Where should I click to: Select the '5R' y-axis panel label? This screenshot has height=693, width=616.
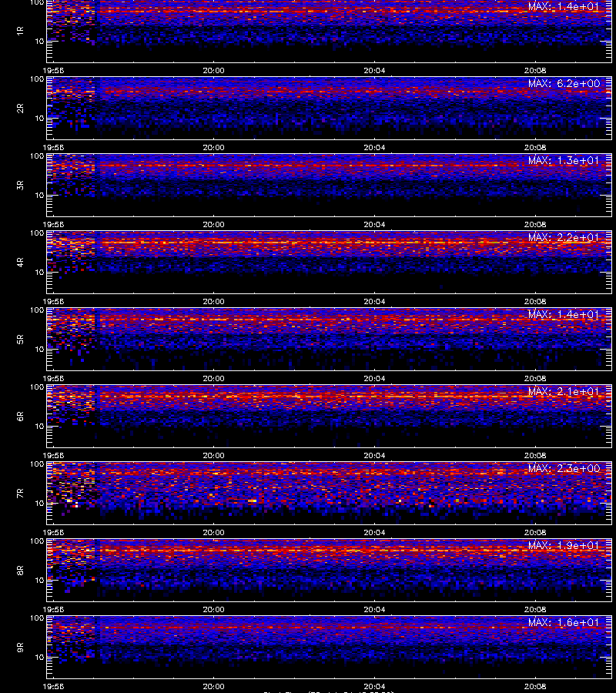pos(20,339)
